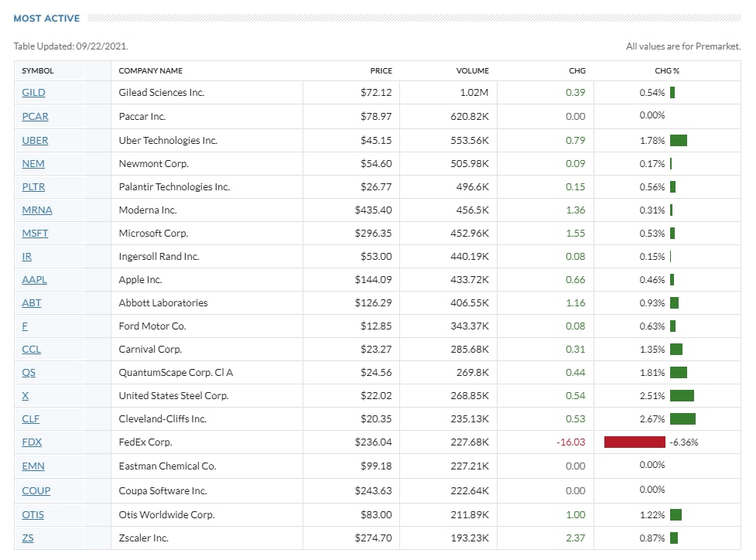Open the GILD symbol link
The height and width of the screenshot is (560, 756).
point(33,93)
